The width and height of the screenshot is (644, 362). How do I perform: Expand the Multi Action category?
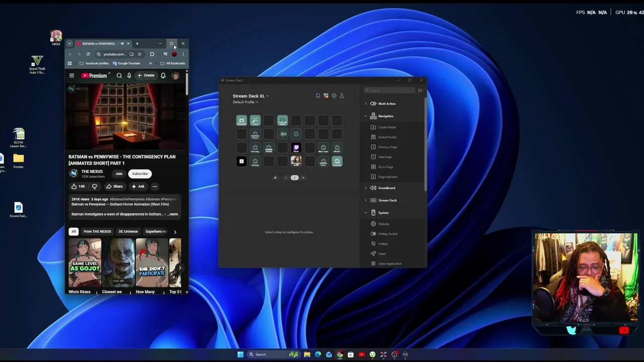tap(366, 104)
